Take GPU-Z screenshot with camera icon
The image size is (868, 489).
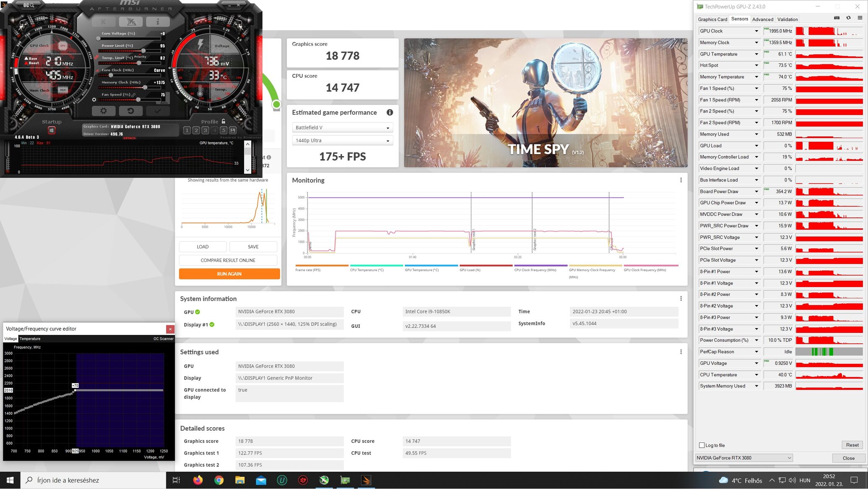coord(837,18)
